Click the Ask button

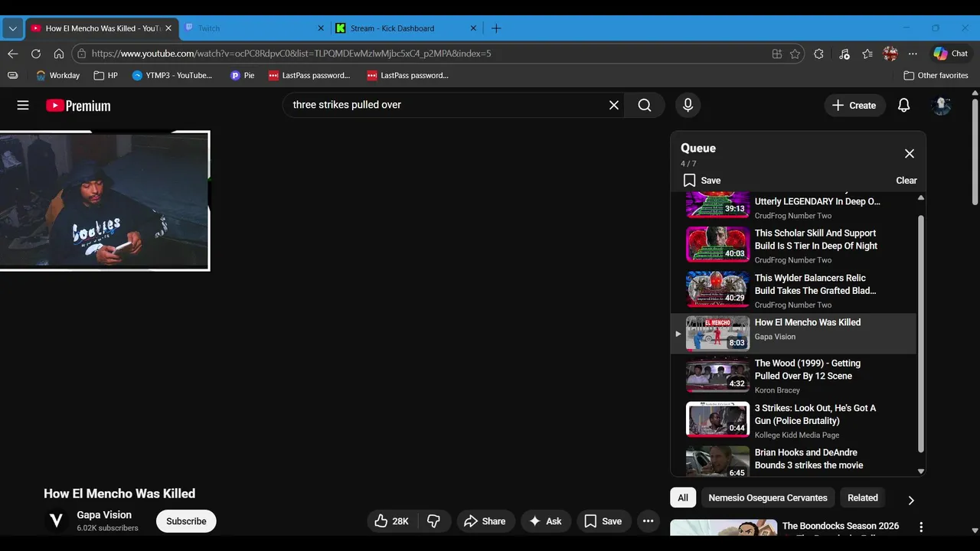point(544,521)
